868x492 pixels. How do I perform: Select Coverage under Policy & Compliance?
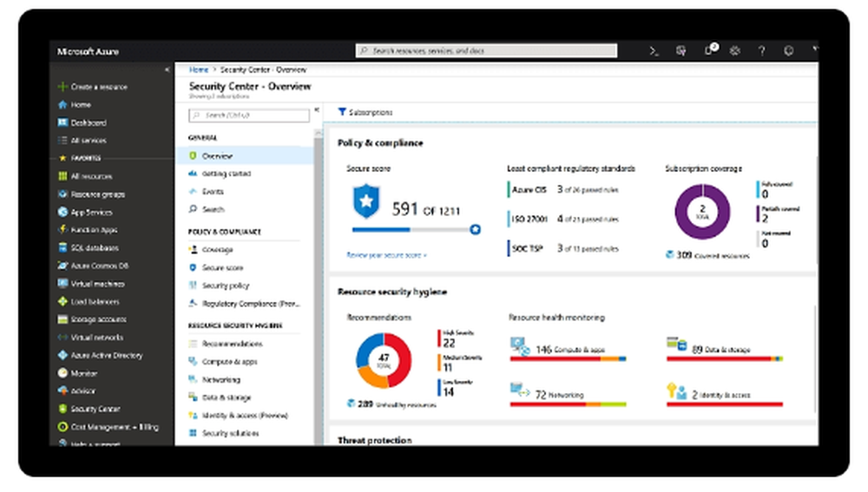coord(211,250)
